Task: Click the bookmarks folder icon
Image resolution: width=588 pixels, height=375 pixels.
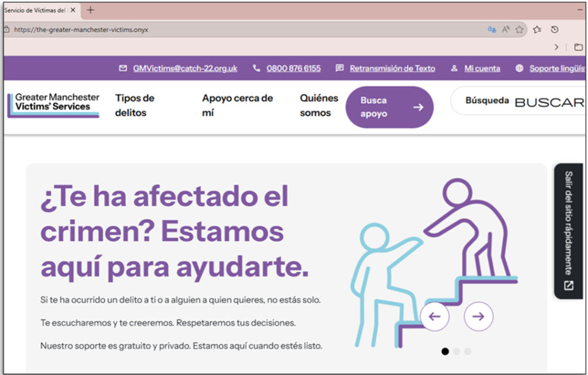Action: 578,47
